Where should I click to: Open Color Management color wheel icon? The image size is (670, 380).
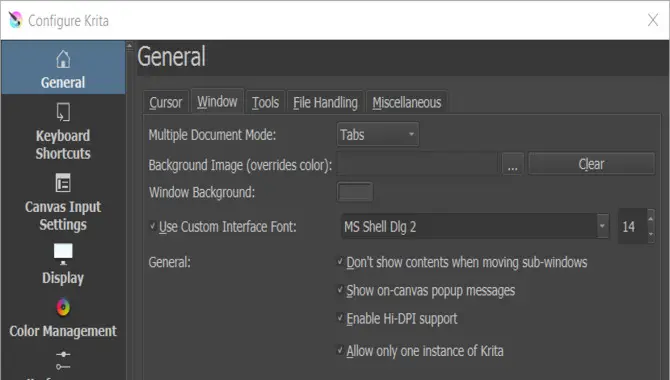coord(63,307)
